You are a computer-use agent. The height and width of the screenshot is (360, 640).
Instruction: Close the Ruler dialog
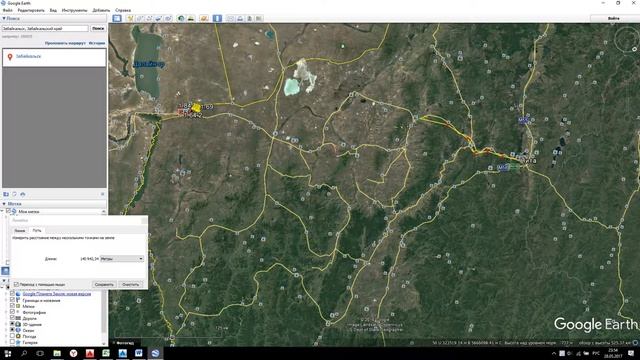[x=144, y=220]
